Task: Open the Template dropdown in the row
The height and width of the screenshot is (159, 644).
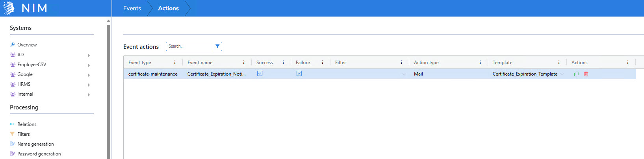Action: (x=562, y=74)
